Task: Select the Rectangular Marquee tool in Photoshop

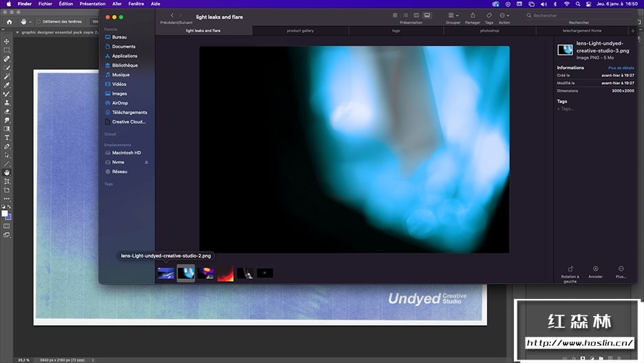Action: (x=7, y=50)
